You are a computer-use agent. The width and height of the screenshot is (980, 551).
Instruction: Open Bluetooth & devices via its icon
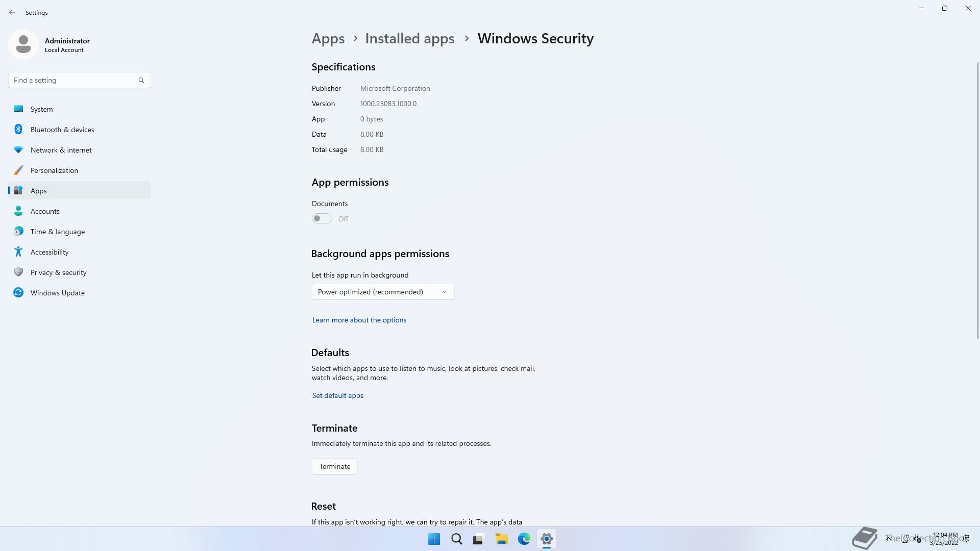pyautogui.click(x=18, y=130)
